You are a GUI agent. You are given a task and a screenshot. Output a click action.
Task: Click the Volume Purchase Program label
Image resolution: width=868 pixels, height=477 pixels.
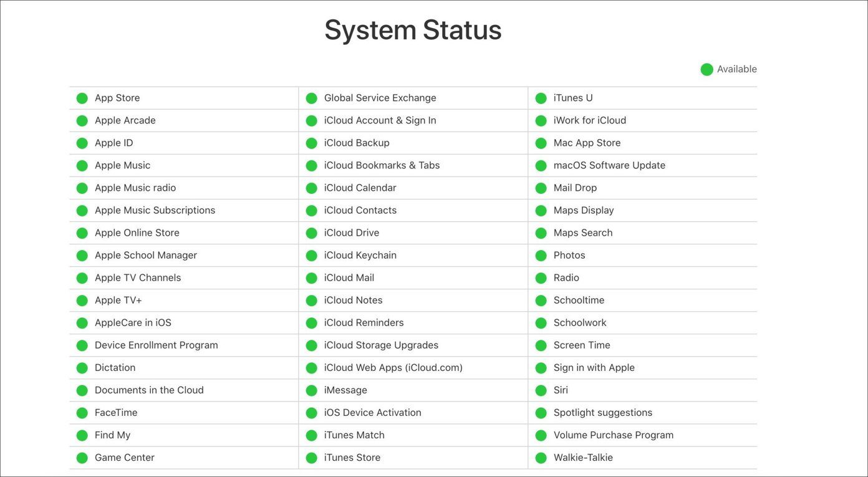pos(614,435)
